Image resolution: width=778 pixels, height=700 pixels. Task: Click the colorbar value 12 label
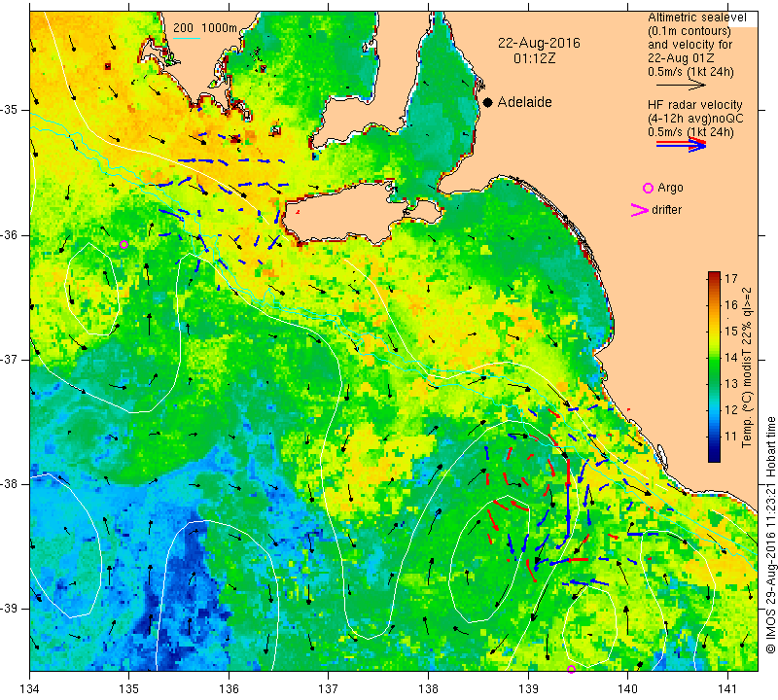click(731, 409)
